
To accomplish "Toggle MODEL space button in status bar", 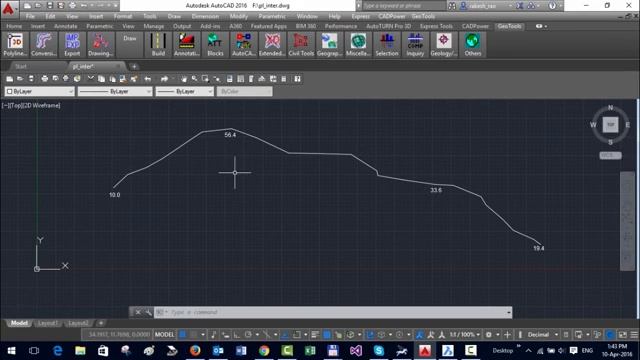I will pyautogui.click(x=164, y=335).
